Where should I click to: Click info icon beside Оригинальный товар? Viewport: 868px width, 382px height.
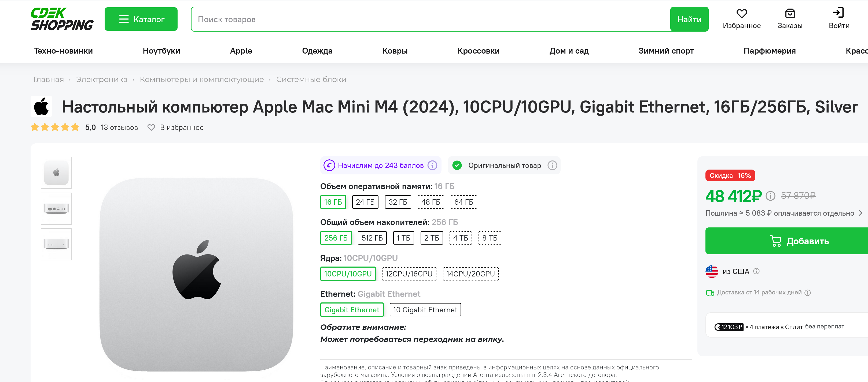[552, 165]
